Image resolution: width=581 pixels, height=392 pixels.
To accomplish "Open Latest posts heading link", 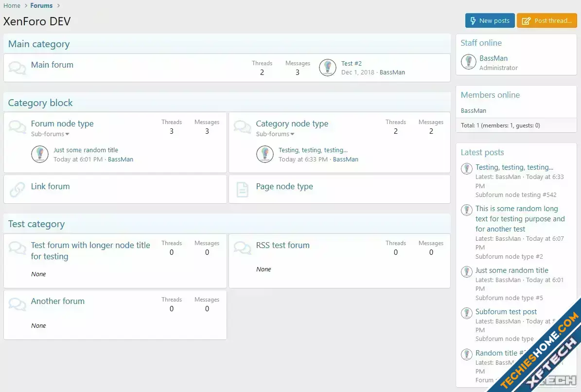I will click(x=482, y=152).
